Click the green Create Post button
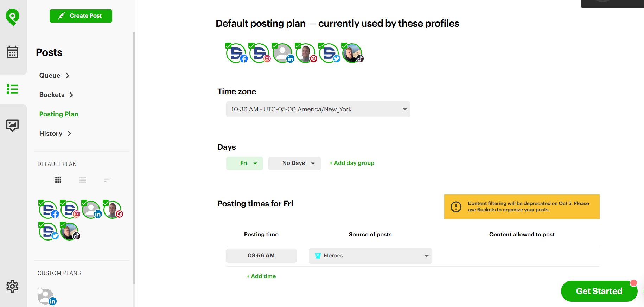Viewport: 644px width, 307px height. [x=81, y=16]
